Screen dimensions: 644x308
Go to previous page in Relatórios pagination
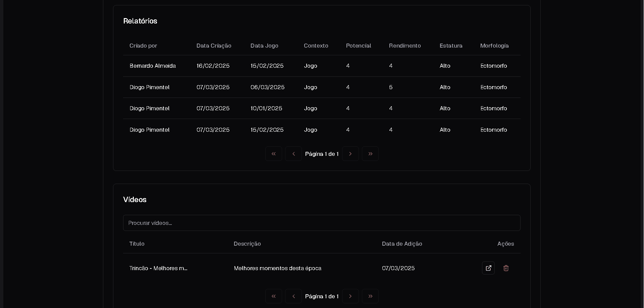coord(293,154)
